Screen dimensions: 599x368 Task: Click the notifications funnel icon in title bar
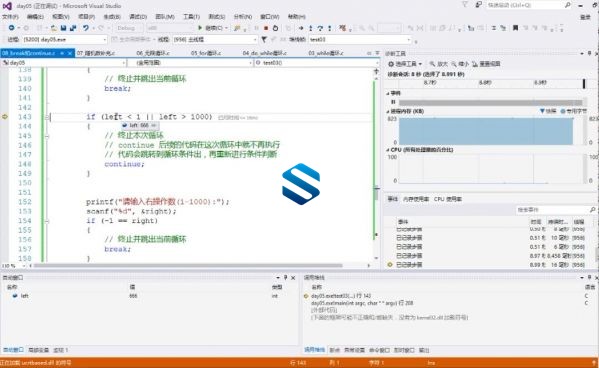(465, 5)
